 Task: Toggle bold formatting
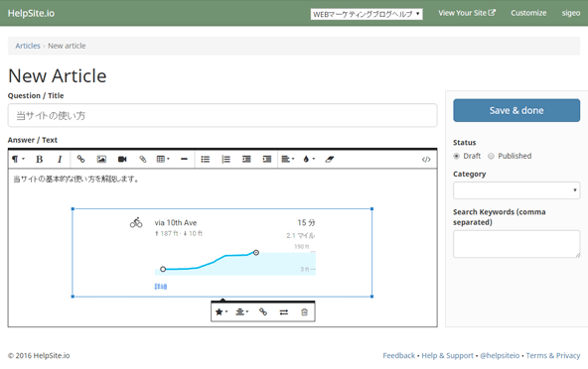[x=39, y=160]
